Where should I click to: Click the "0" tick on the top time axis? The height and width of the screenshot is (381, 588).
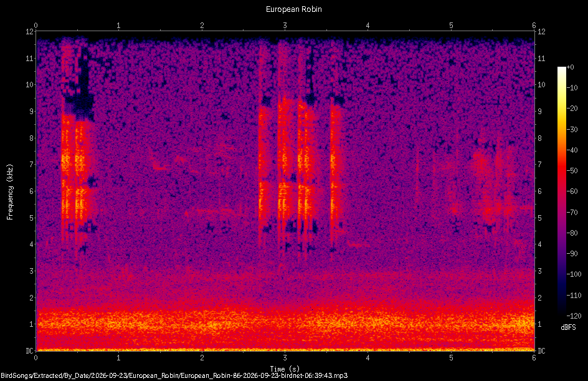(x=36, y=26)
